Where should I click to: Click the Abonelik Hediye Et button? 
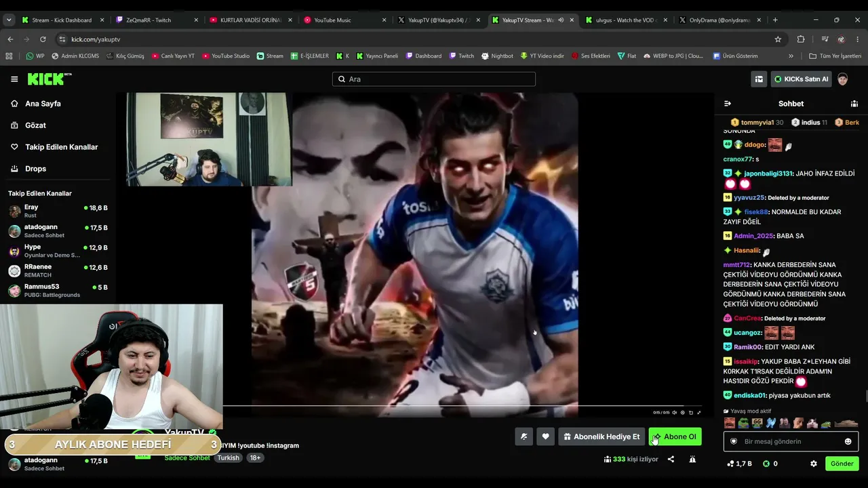pos(601,437)
